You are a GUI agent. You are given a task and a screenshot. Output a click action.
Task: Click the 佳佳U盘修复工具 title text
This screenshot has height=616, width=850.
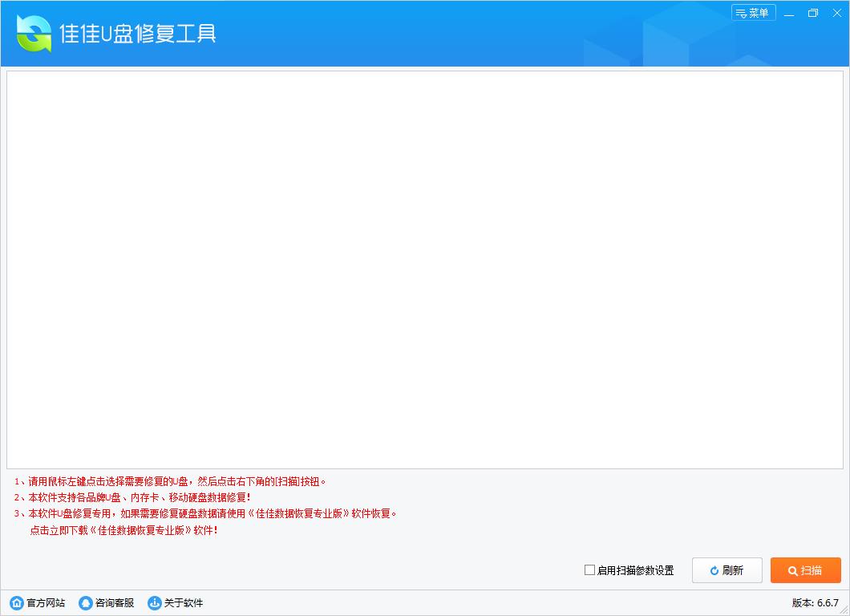pyautogui.click(x=138, y=34)
